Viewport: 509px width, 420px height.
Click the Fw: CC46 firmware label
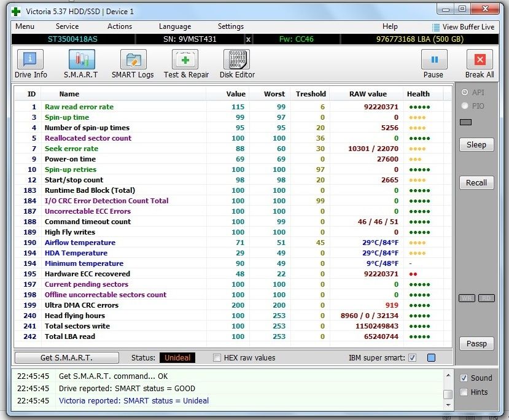click(x=296, y=39)
